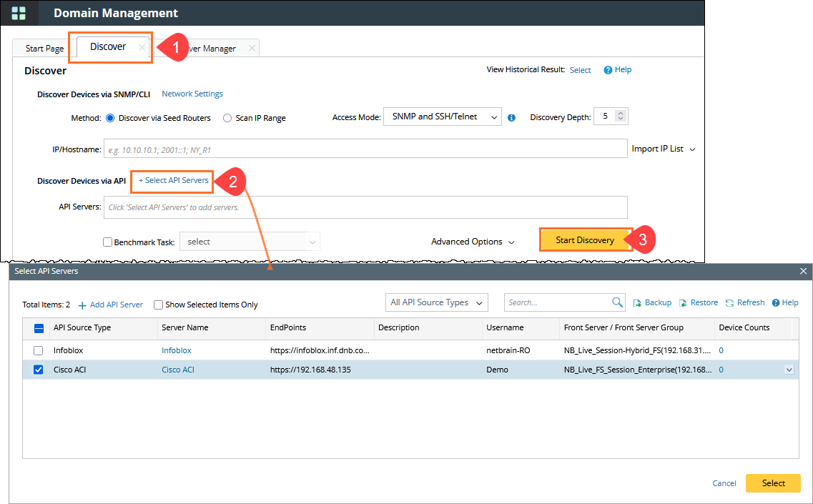Toggle Show Selected Items Only checkbox
Viewport: 813px width, 504px height.
[x=159, y=305]
